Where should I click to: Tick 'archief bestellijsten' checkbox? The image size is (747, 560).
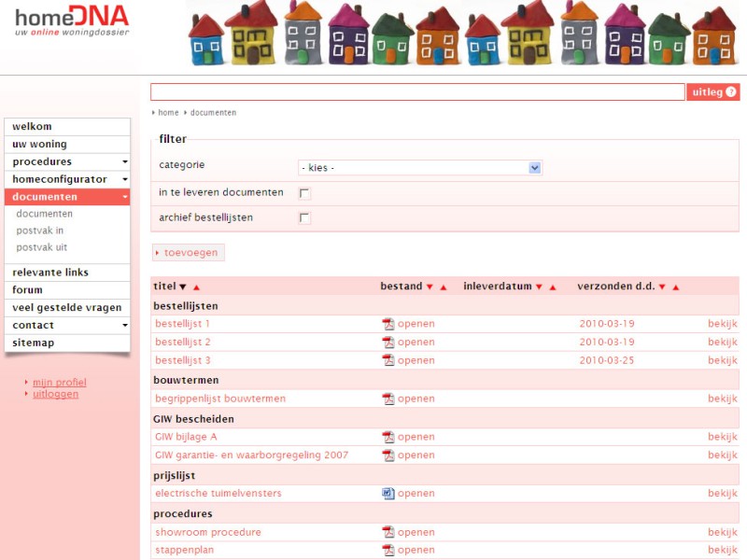pos(304,218)
